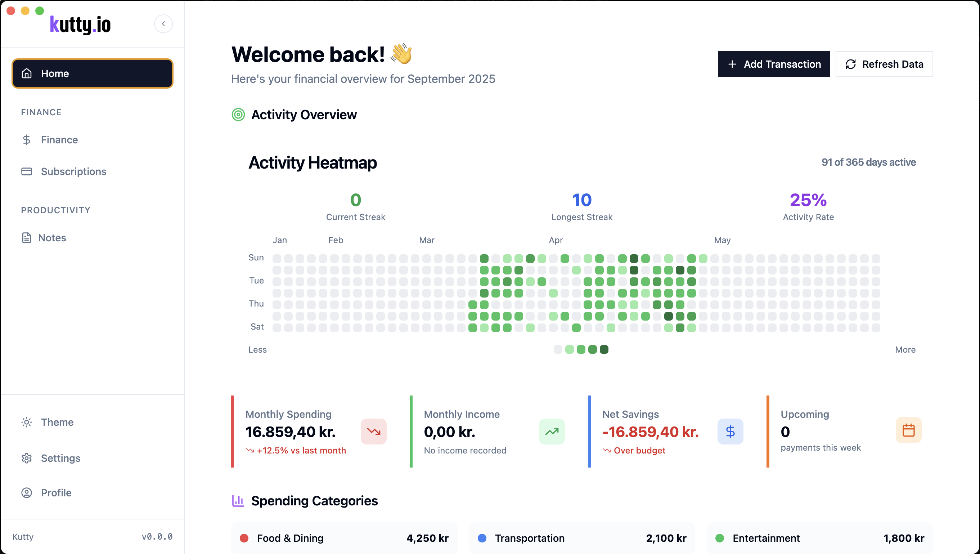Click the Upcoming payments calendar icon
Image resolution: width=980 pixels, height=554 pixels.
[x=908, y=430]
